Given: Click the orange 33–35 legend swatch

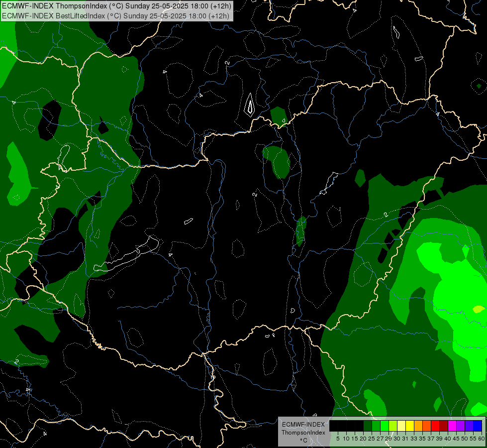Looking at the screenshot, I should (x=418, y=426).
